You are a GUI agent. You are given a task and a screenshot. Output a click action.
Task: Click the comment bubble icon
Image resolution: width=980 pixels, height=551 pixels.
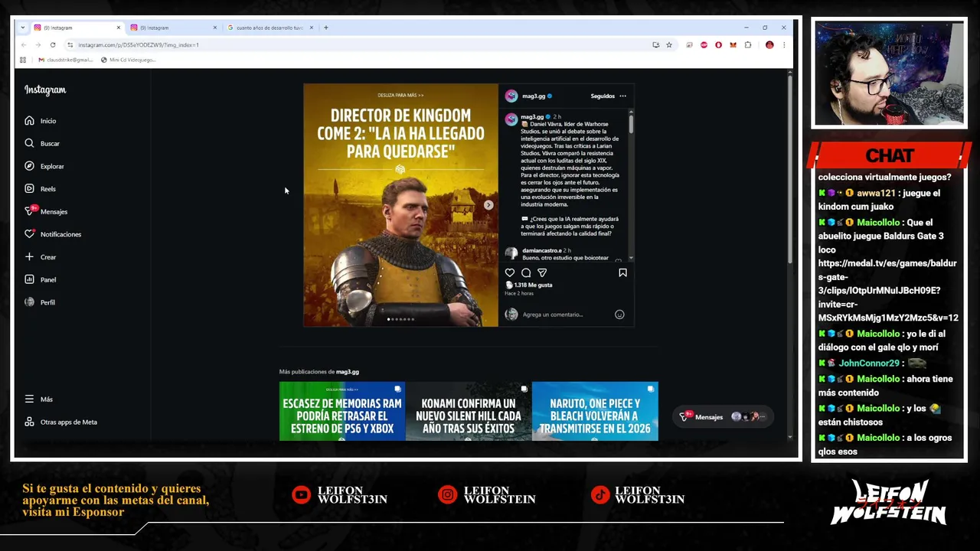click(x=526, y=272)
